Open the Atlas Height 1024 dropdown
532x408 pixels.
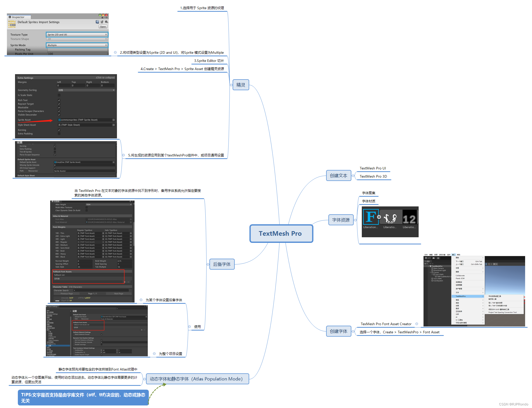pyautogui.click(x=109, y=204)
